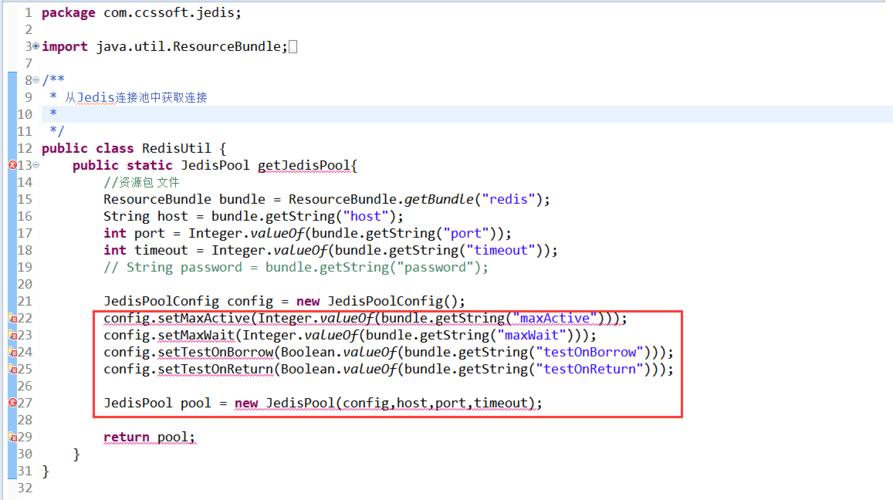
Task: Select the error bulb icon at line 25
Action: point(12,369)
